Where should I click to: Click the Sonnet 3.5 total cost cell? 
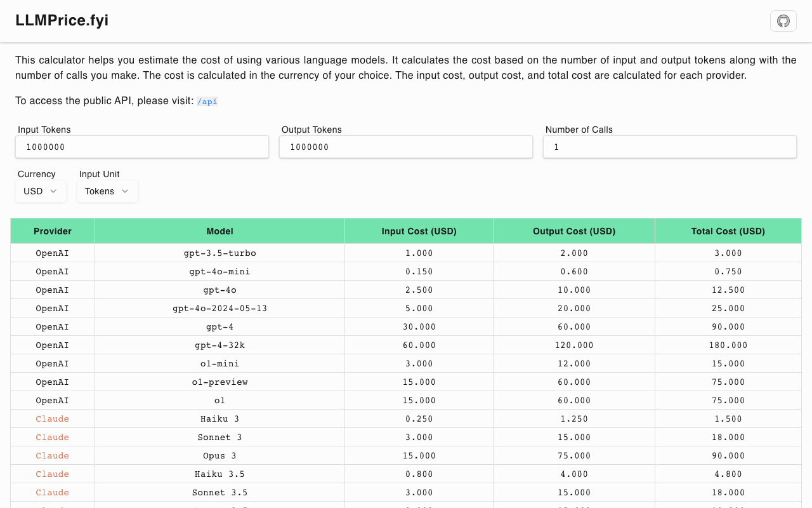[x=728, y=492]
